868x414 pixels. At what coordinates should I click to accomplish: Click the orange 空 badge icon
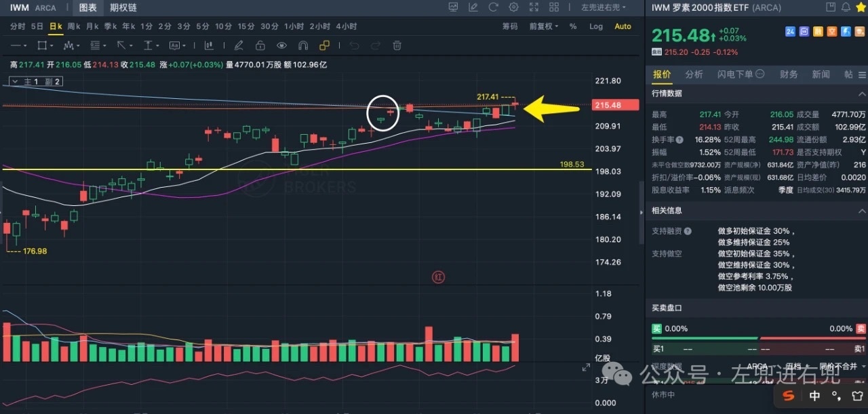pyautogui.click(x=832, y=32)
